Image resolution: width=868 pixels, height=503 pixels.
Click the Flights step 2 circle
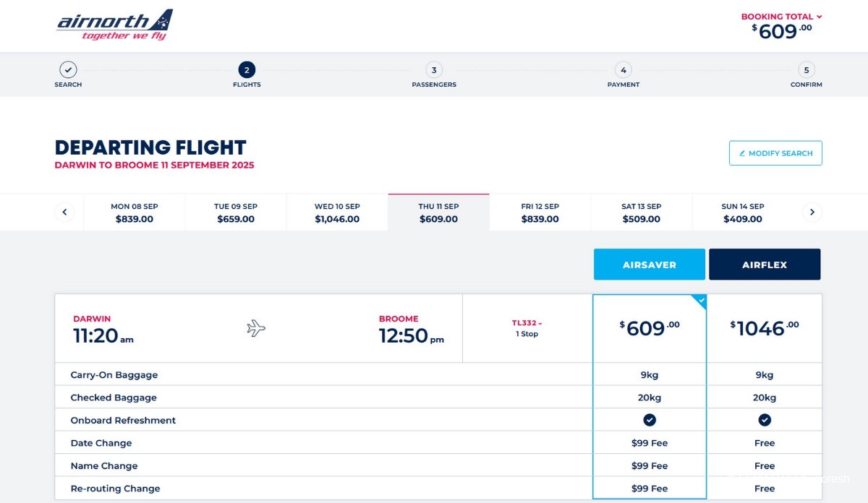click(x=247, y=70)
